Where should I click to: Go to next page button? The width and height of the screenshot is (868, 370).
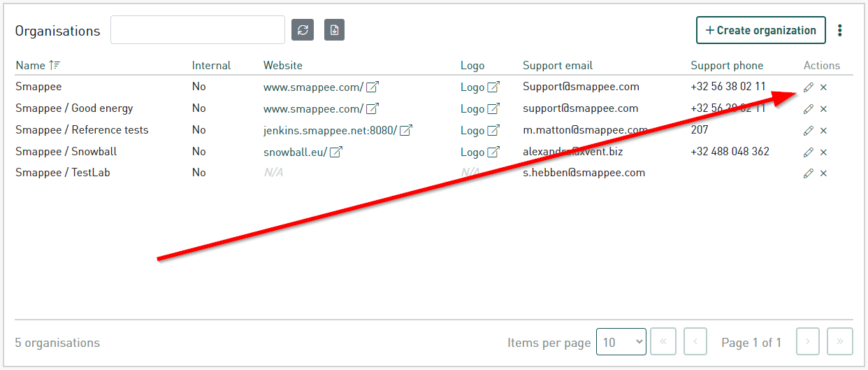[808, 342]
